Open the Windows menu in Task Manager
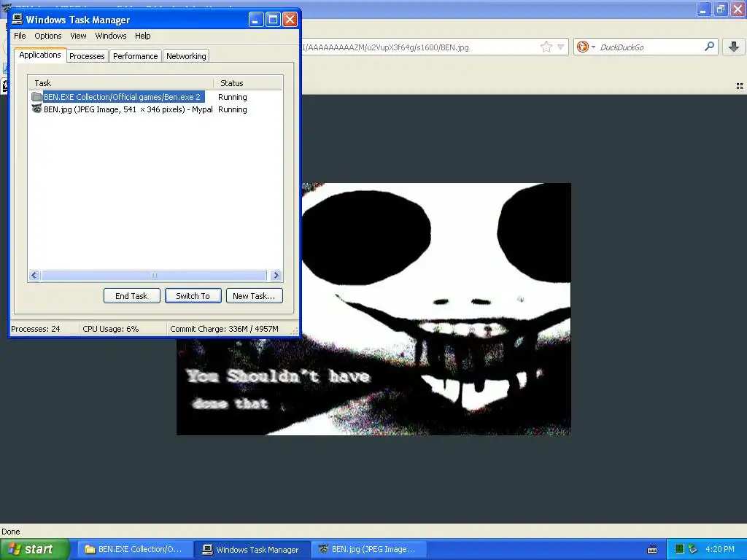 [x=111, y=36]
